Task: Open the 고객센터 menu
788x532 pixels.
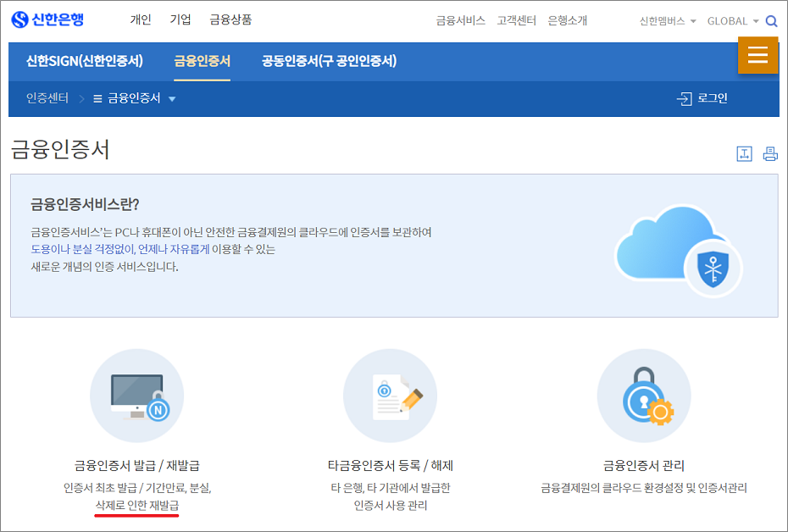Action: pos(517,20)
